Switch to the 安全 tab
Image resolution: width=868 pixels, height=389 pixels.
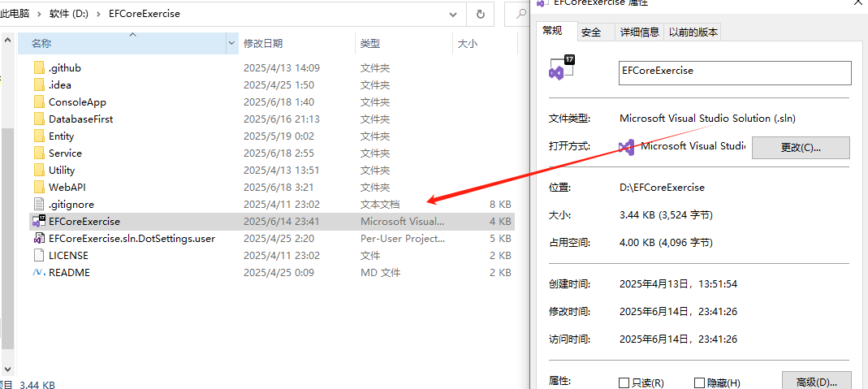coord(591,32)
